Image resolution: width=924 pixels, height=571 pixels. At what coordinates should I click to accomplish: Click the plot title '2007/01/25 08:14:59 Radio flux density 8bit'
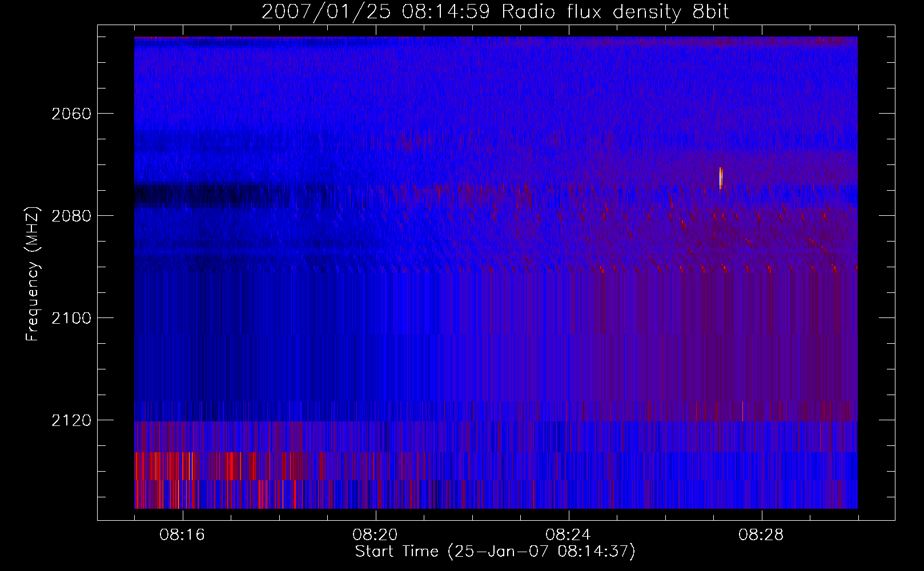click(495, 11)
